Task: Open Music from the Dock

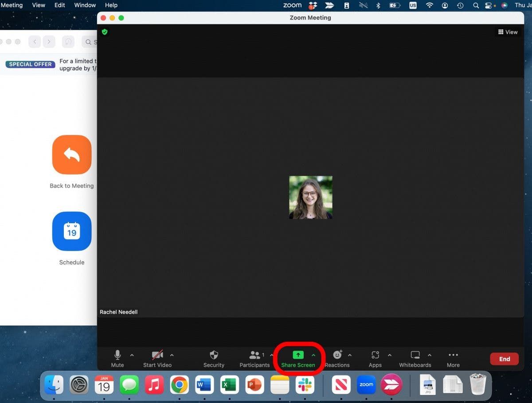Action: pos(154,384)
